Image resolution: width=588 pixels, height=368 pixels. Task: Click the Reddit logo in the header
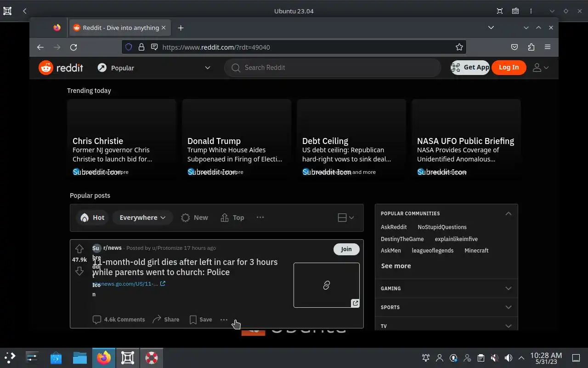pos(61,68)
